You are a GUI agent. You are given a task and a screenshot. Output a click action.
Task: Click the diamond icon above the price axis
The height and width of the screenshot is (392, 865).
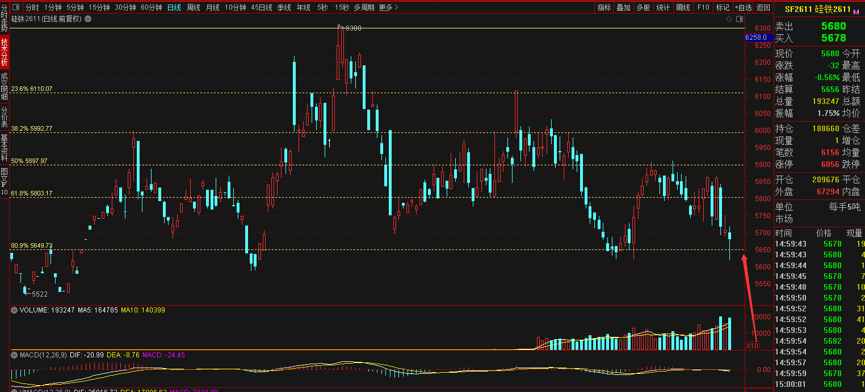click(x=729, y=19)
